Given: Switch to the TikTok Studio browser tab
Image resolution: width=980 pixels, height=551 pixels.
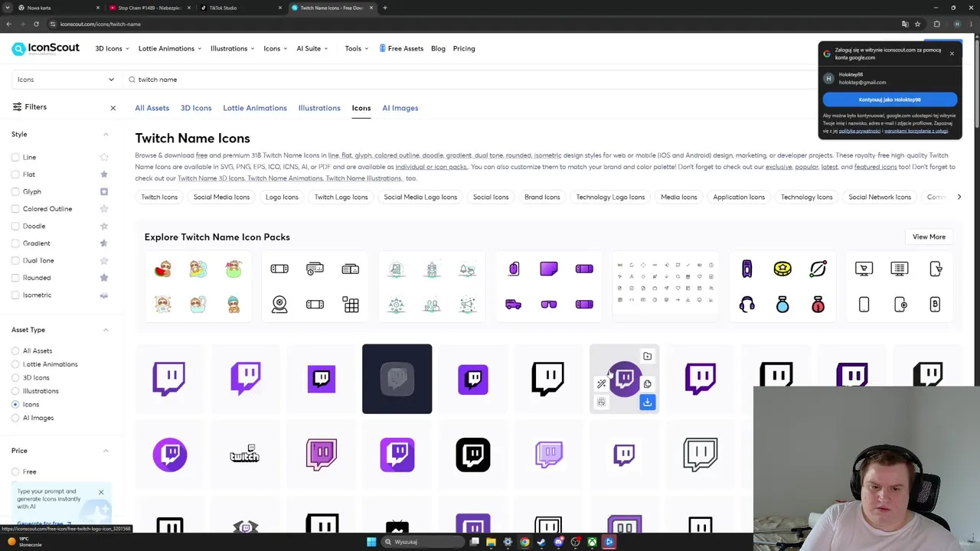Looking at the screenshot, I should [x=240, y=8].
